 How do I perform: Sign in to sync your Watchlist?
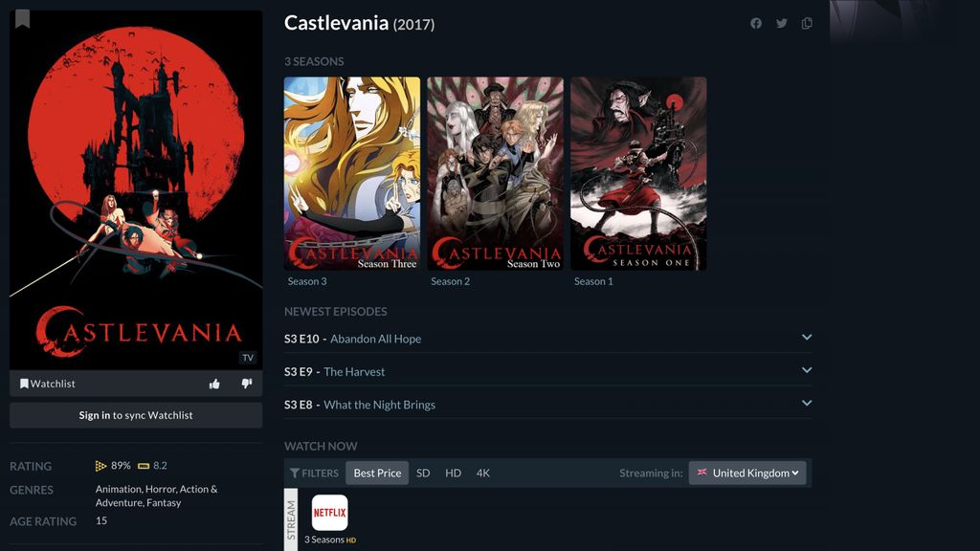pos(135,414)
